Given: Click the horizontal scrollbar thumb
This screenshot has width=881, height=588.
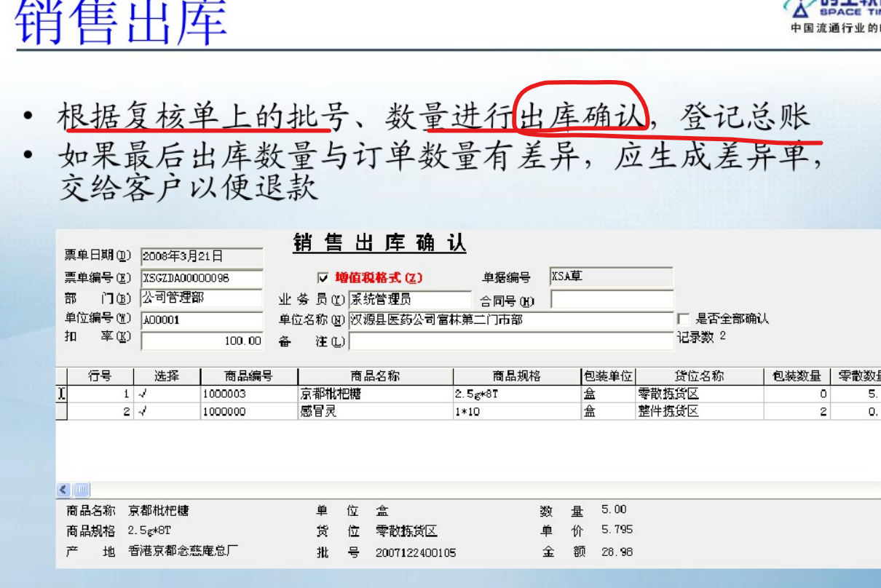Looking at the screenshot, I should (x=81, y=490).
